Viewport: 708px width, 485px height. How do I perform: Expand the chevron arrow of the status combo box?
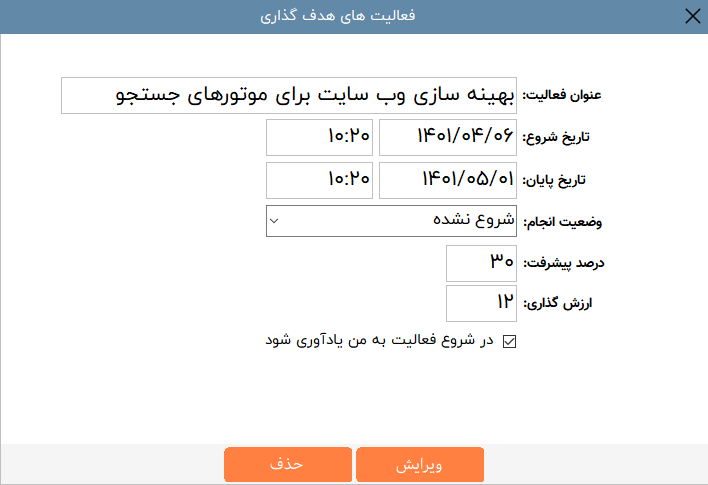coord(275,221)
